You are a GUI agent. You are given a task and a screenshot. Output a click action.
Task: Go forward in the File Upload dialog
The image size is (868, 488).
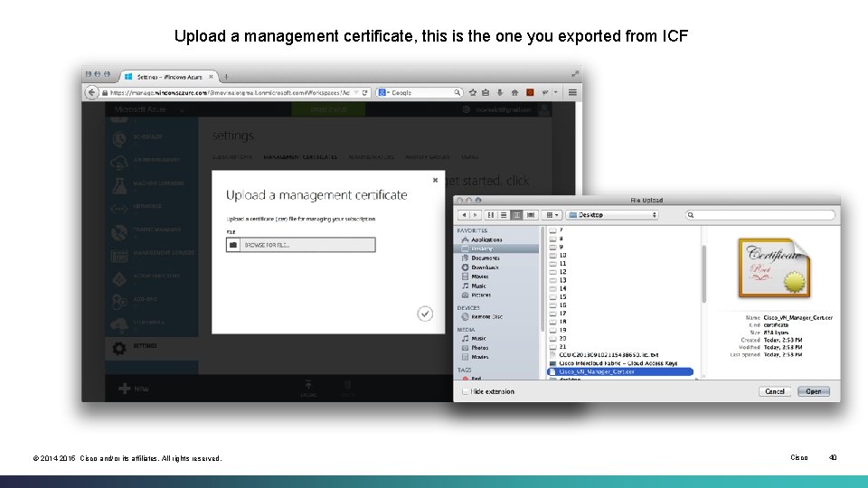(x=475, y=215)
